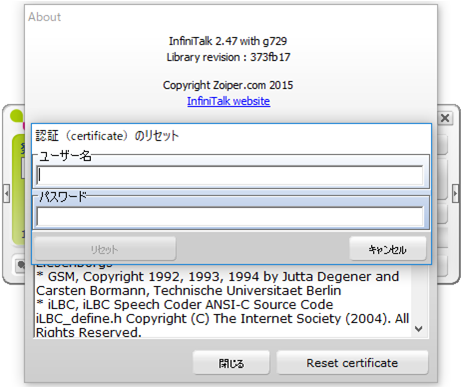
Task: Click the GSM copyright line in license text
Action: click(218, 277)
